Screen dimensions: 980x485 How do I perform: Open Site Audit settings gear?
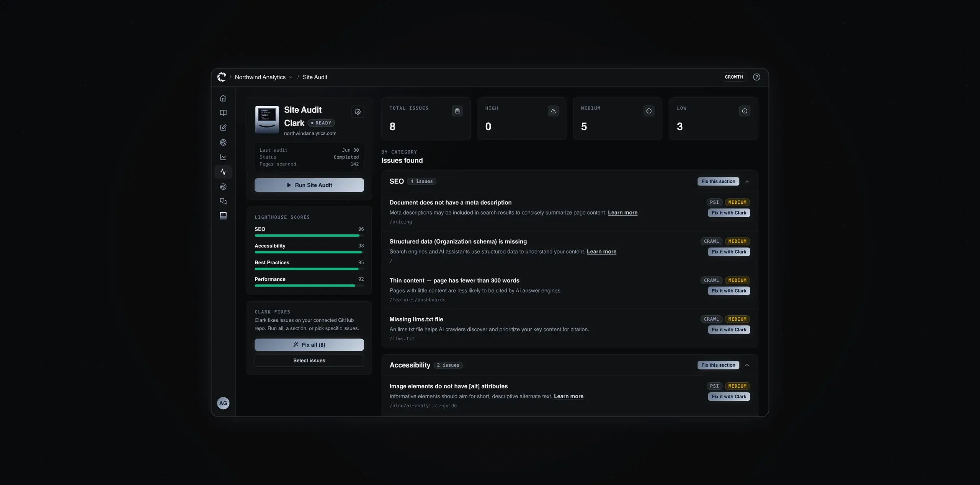(x=358, y=112)
